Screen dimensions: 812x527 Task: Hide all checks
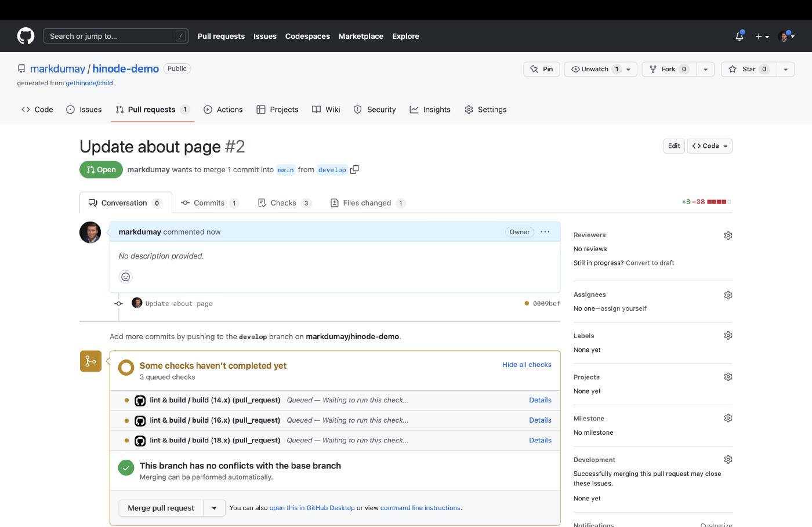tap(527, 365)
